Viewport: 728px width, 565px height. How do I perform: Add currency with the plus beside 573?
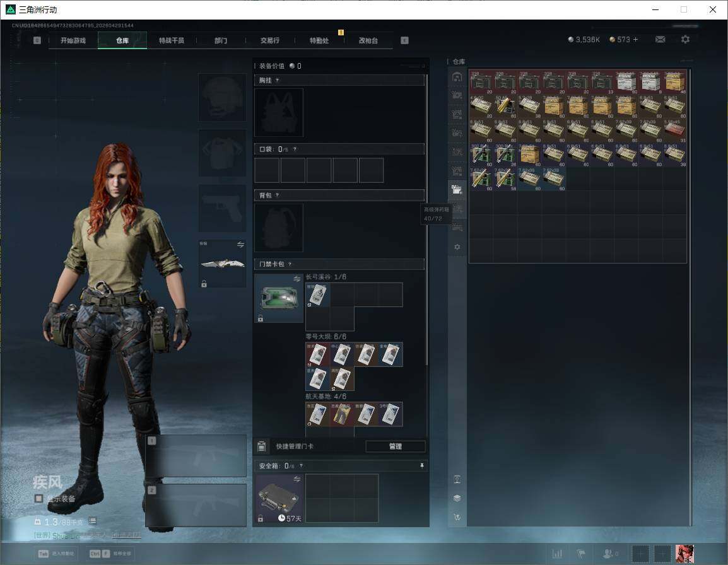point(636,40)
